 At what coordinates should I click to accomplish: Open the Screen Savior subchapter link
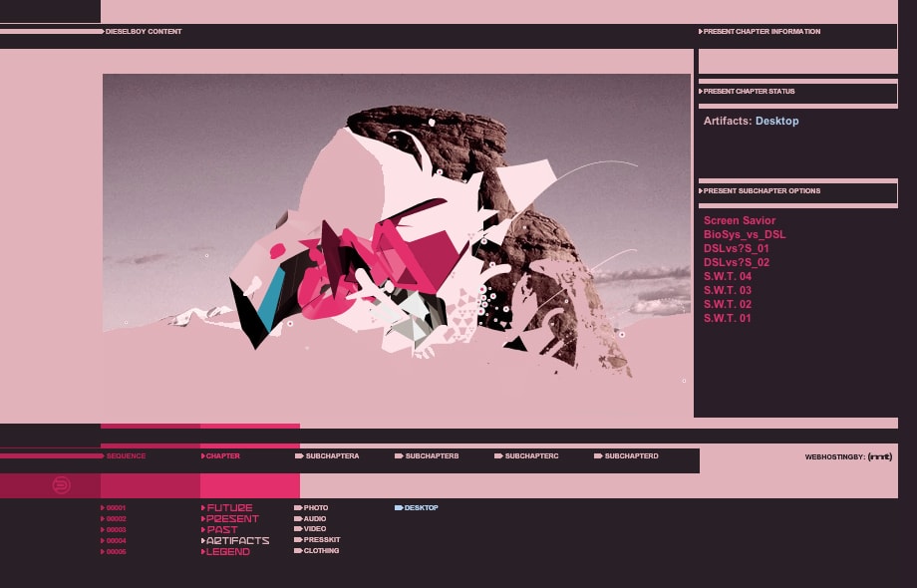pos(740,220)
